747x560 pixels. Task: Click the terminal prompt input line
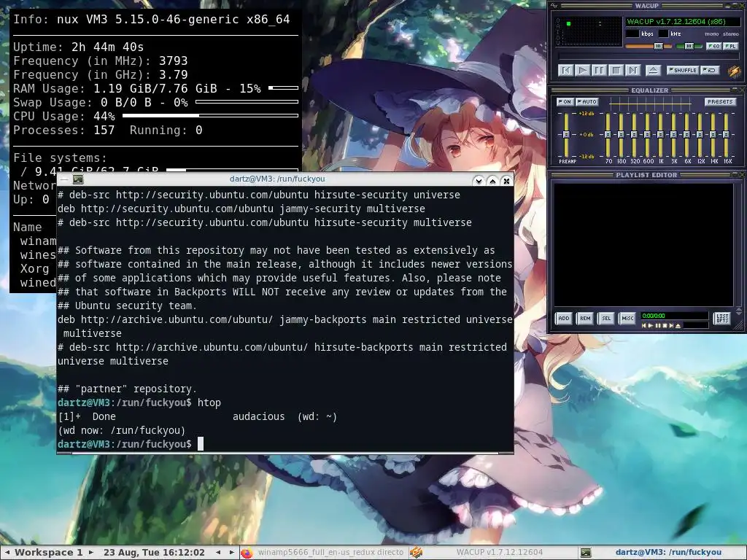pos(285,444)
